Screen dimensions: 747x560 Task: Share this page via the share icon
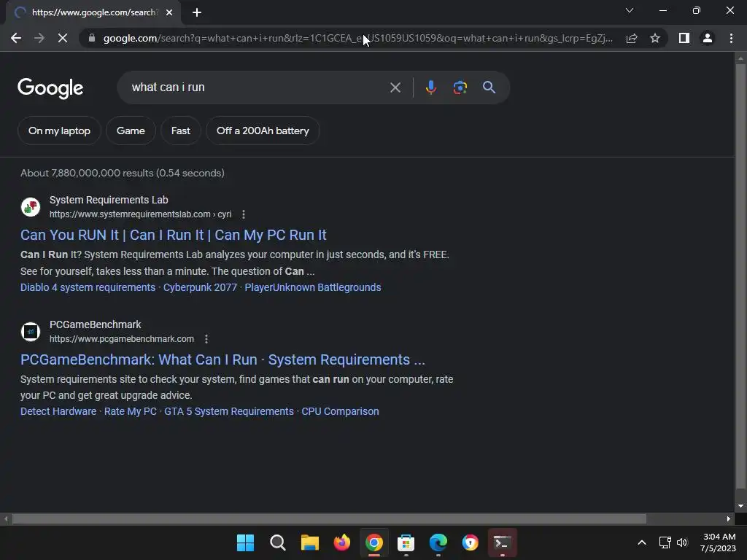tap(632, 38)
